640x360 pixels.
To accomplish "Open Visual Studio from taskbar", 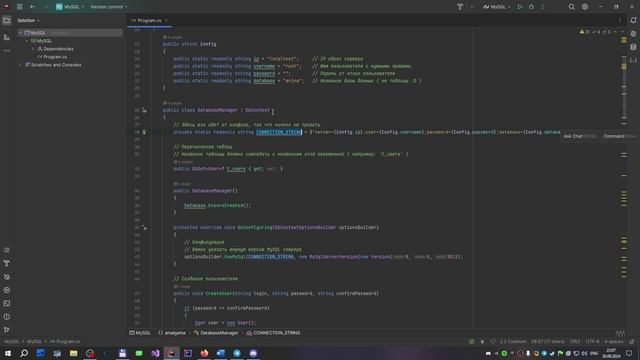I will coord(155,353).
